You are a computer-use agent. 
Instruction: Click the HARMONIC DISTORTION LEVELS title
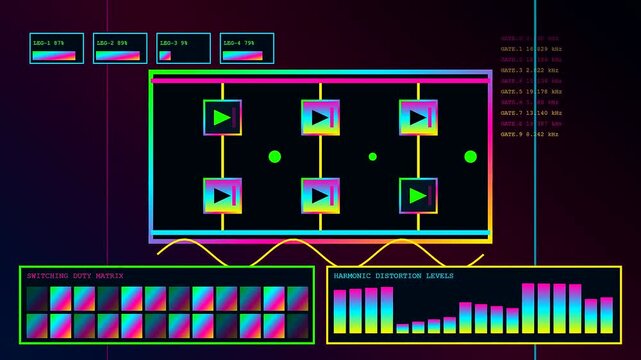[x=393, y=276]
